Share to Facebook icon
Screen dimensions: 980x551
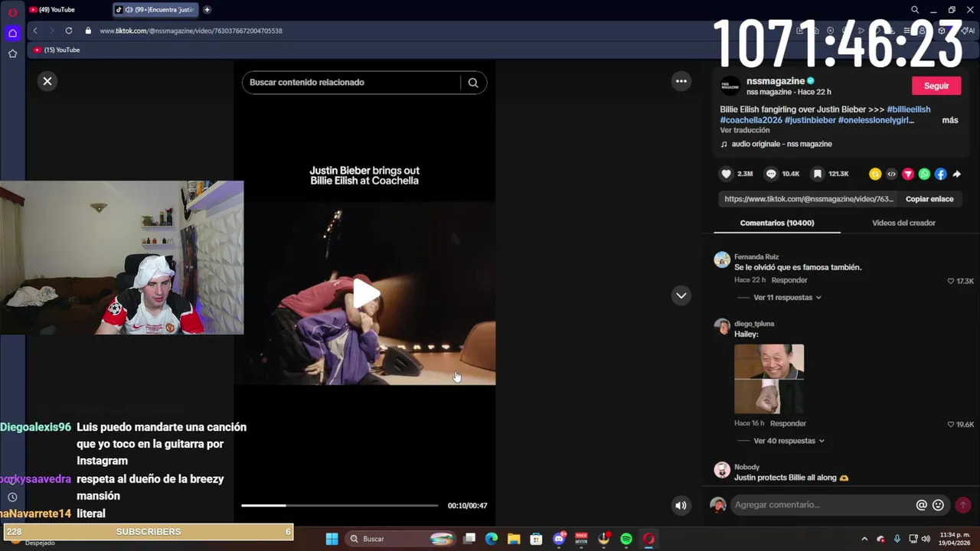click(x=940, y=174)
